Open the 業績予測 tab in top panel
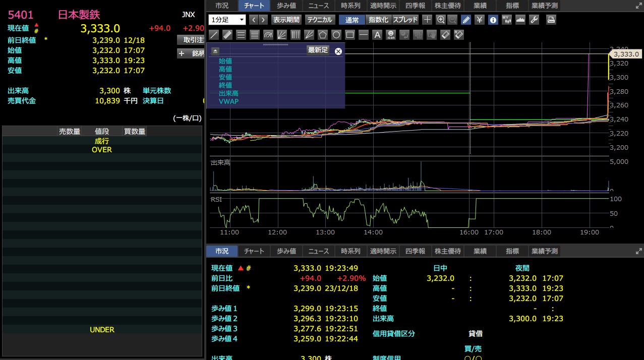The image size is (644, 360). click(x=545, y=6)
